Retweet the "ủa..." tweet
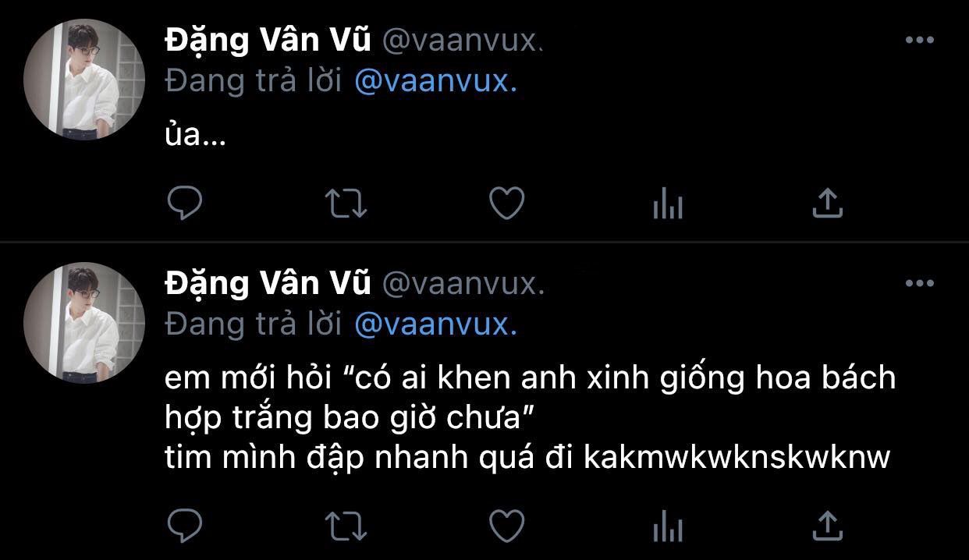Screen dimensions: 969x560 click(x=346, y=204)
